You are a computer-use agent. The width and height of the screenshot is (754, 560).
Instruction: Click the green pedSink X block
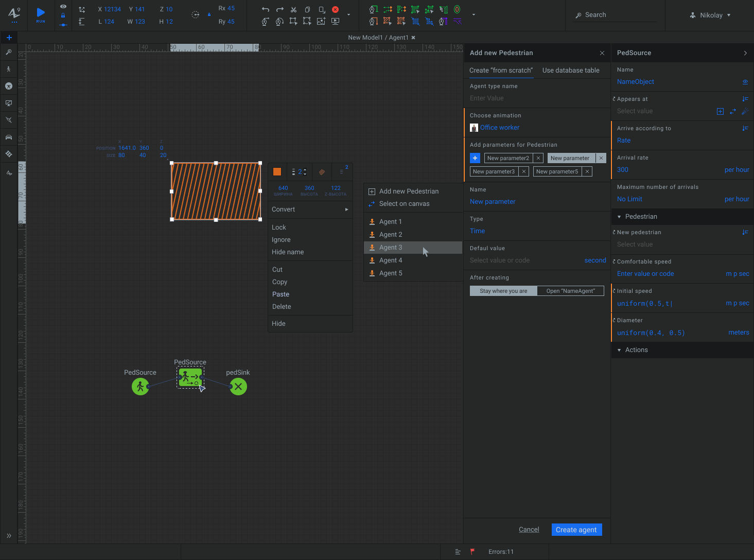[238, 387]
